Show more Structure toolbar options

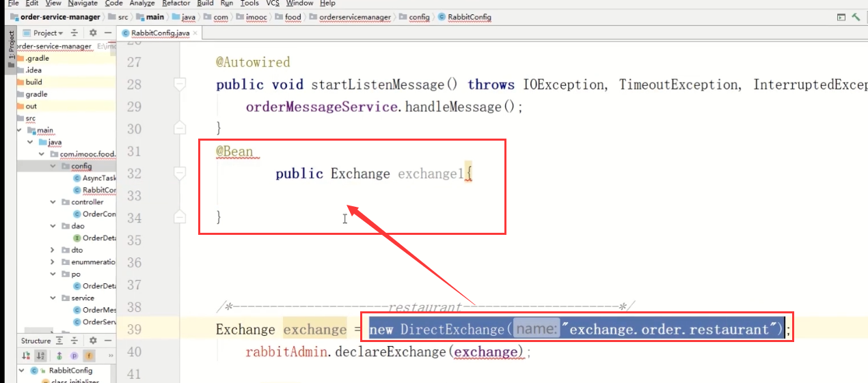point(110,356)
